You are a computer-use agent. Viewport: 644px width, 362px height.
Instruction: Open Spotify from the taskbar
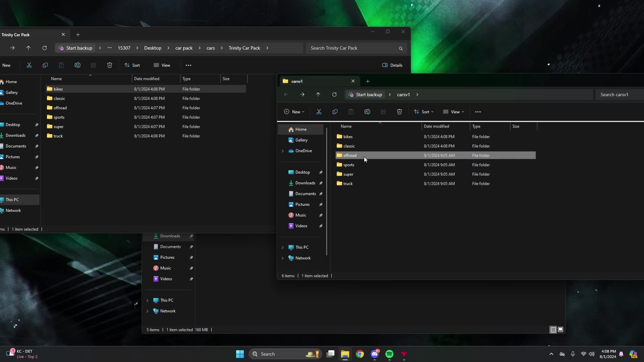coord(389,354)
